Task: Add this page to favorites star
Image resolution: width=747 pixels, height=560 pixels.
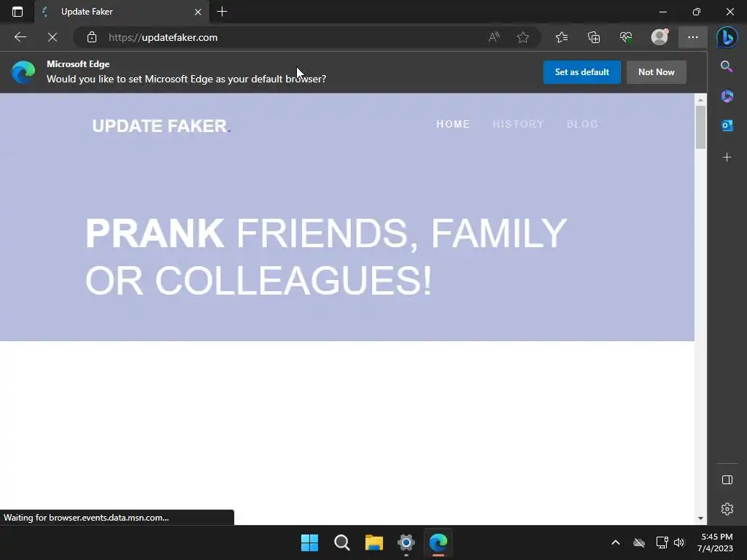Action: click(x=522, y=37)
